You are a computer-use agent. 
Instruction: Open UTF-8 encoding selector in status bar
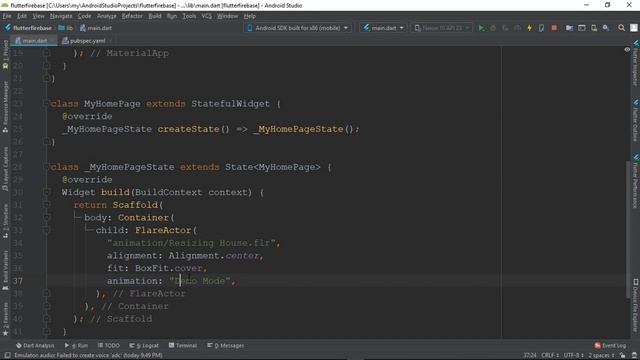[573, 355]
